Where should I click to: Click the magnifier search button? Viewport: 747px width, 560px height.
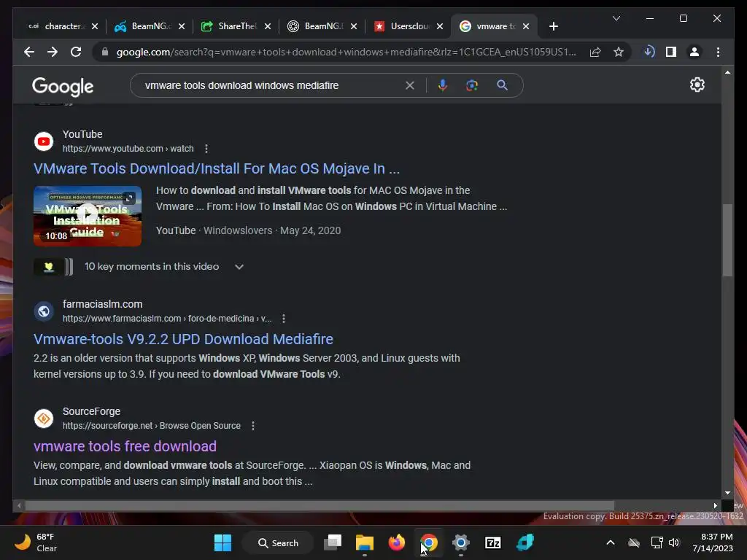pos(502,85)
